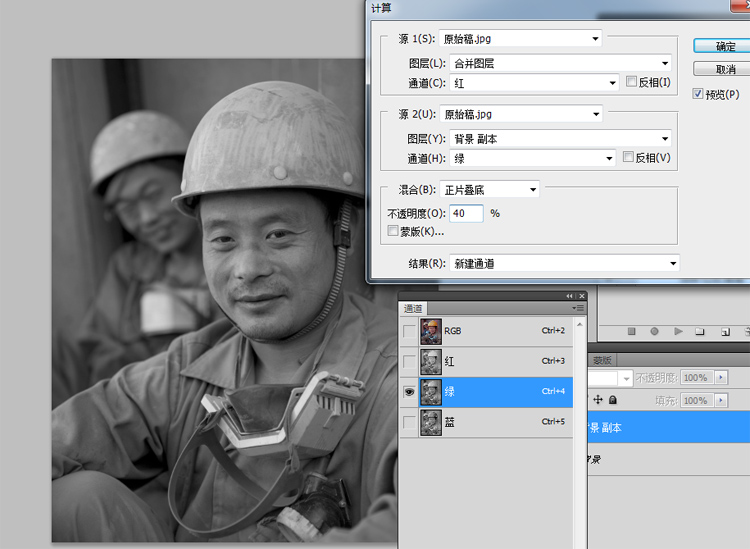
Task: Click the Ctrl+3 shortcut text on 红 row
Action: [x=553, y=361]
